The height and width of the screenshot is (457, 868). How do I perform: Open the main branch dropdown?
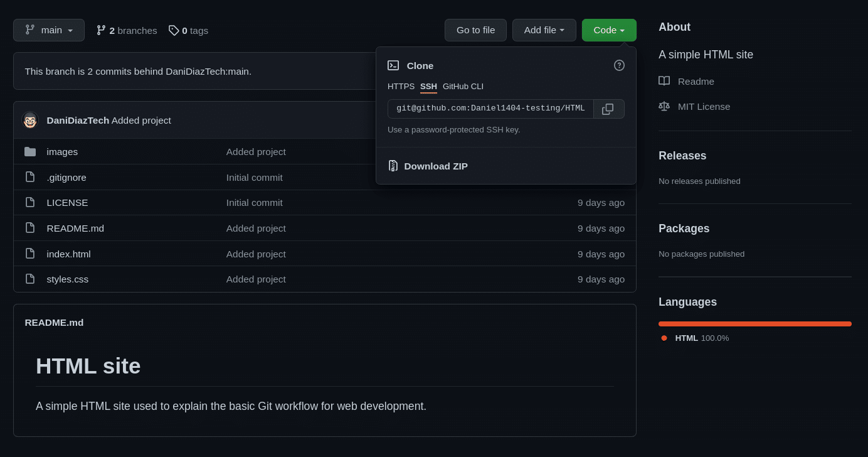pos(49,30)
